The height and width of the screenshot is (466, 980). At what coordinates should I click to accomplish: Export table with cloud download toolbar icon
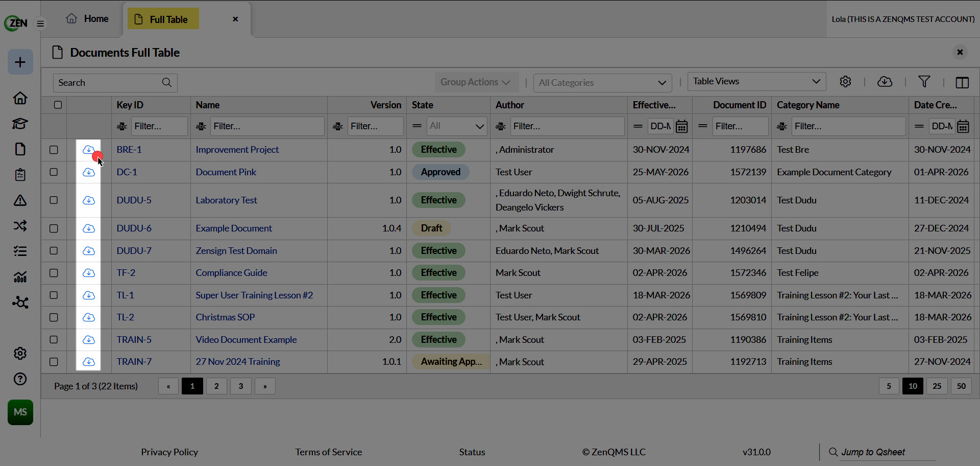click(885, 82)
